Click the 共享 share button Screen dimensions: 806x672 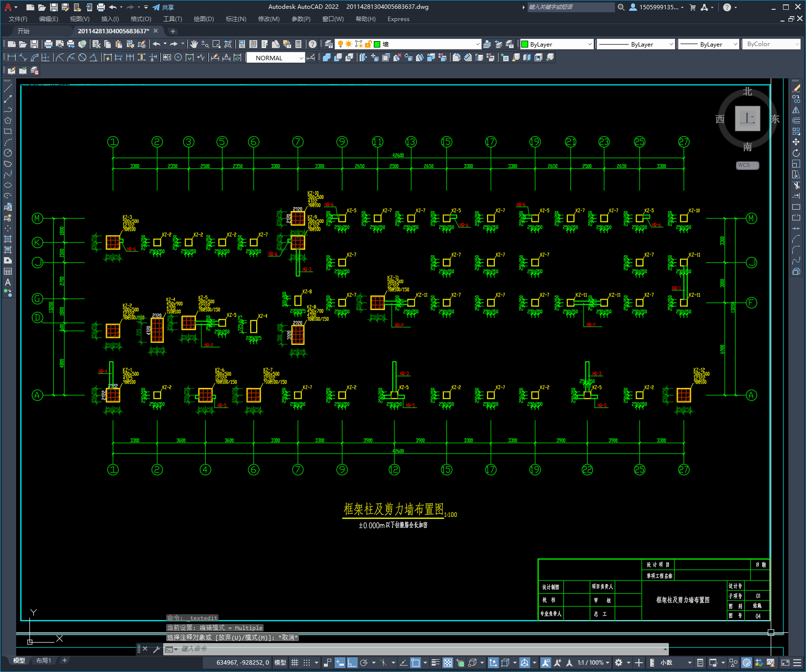click(x=163, y=7)
